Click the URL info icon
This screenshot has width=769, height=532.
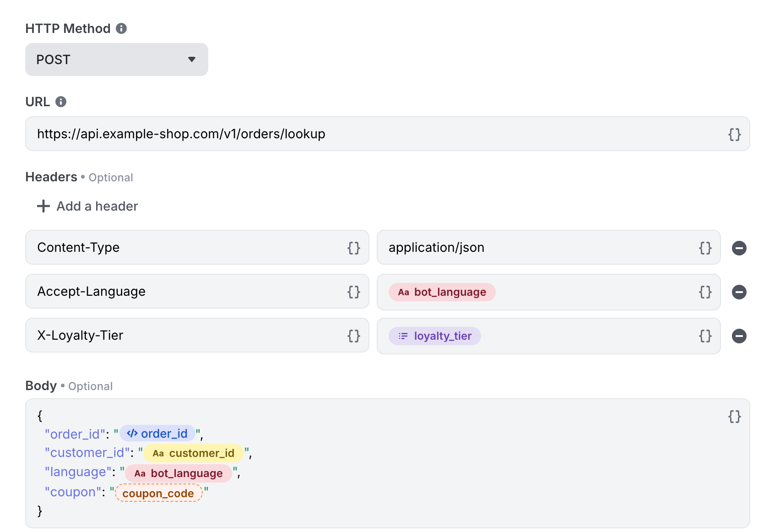click(61, 102)
